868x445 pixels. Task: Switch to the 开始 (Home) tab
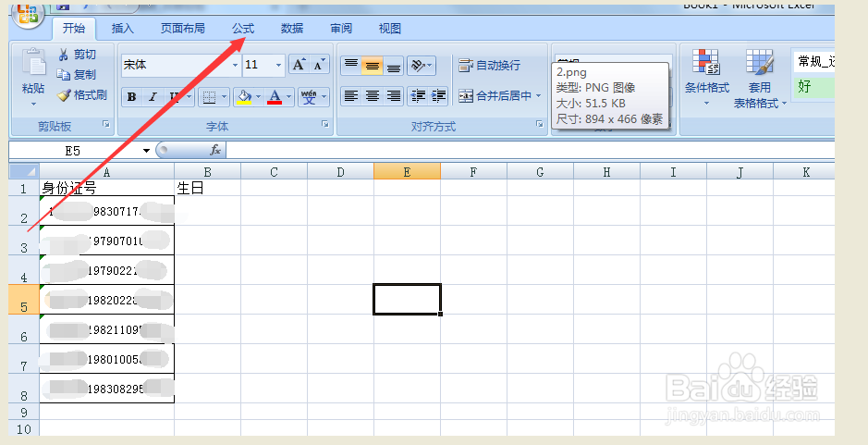coord(74,29)
